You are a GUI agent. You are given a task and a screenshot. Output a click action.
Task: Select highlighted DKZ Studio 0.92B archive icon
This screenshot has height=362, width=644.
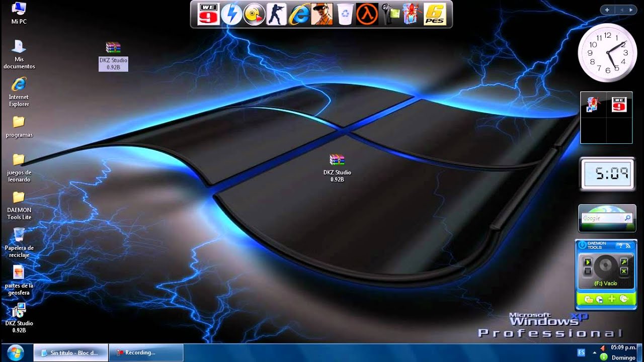[x=113, y=56]
